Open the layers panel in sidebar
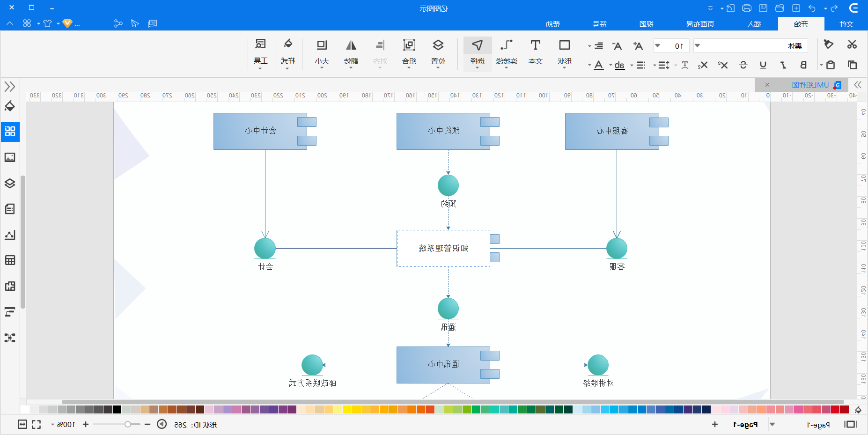Viewport: 868px width, 435px height. [x=10, y=183]
